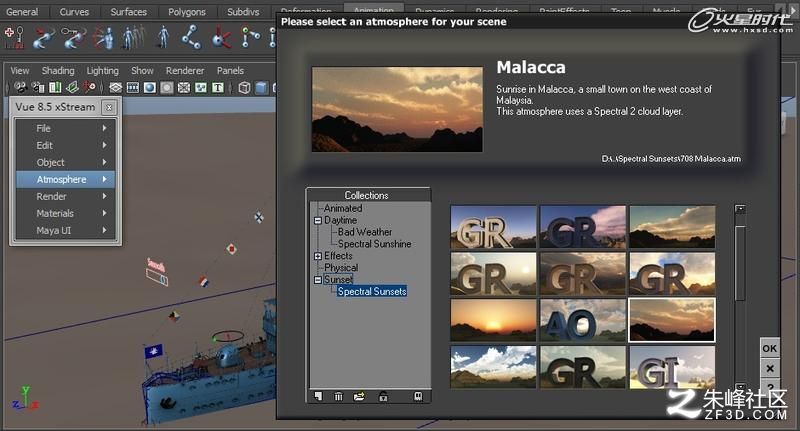Screen dimensions: 800x431
Task: Open the Show panel menu
Action: click(142, 70)
